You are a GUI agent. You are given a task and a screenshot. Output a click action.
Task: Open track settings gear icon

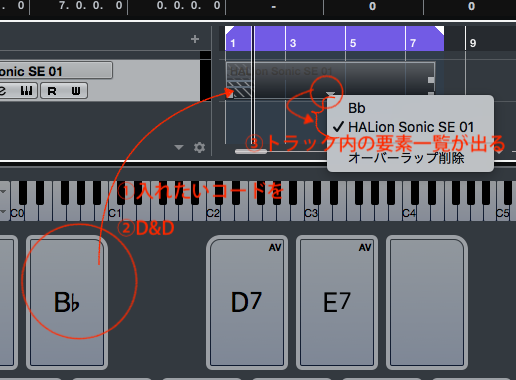coord(199,147)
